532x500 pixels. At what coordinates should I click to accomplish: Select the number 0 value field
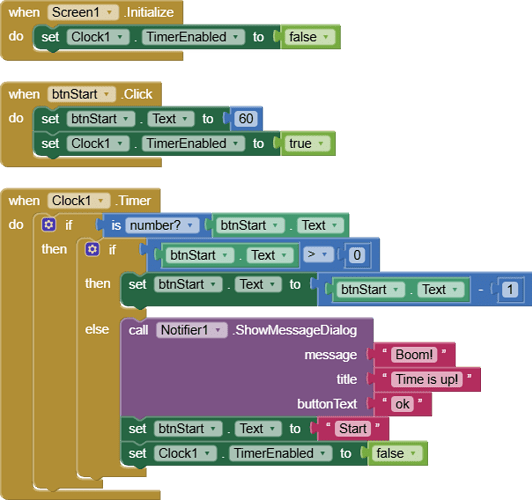pos(357,255)
